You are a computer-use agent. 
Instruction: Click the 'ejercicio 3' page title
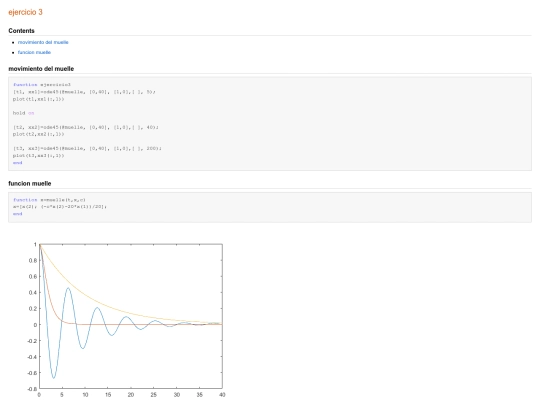(x=25, y=12)
